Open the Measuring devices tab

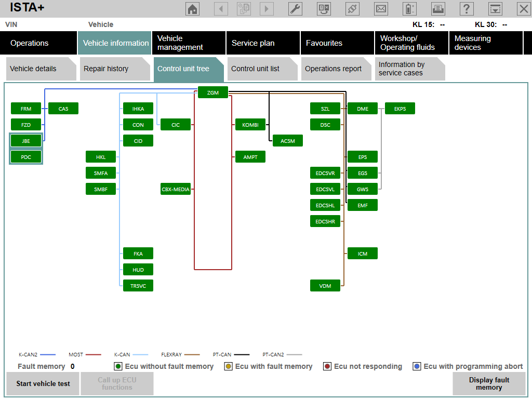point(486,43)
